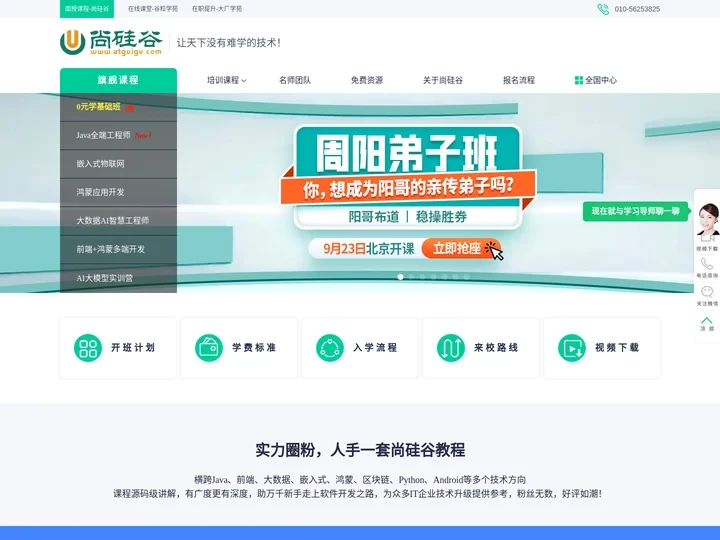The image size is (720, 540).
Task: Open the 关于尚硅谷 nav item
Action: (443, 80)
